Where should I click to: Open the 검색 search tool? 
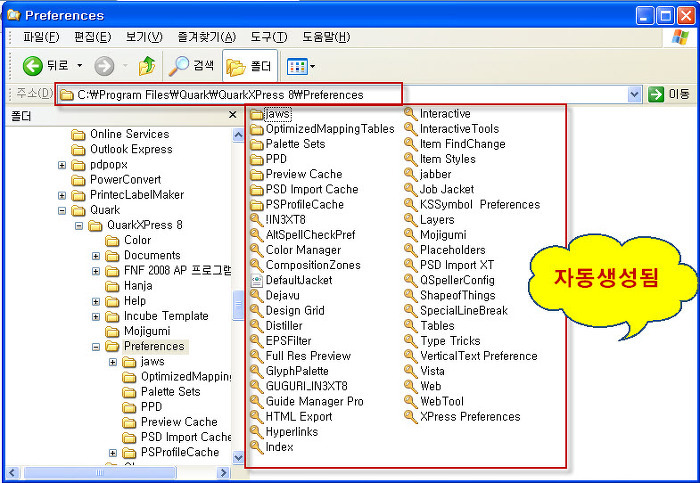pos(192,66)
